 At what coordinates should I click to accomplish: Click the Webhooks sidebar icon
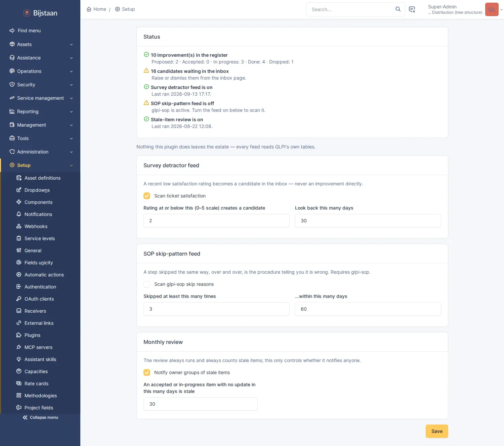coord(19,226)
